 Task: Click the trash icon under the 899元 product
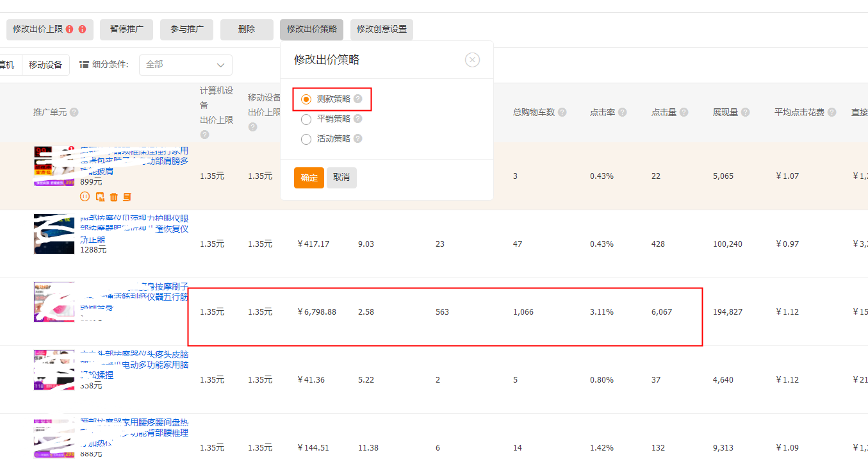coord(113,197)
